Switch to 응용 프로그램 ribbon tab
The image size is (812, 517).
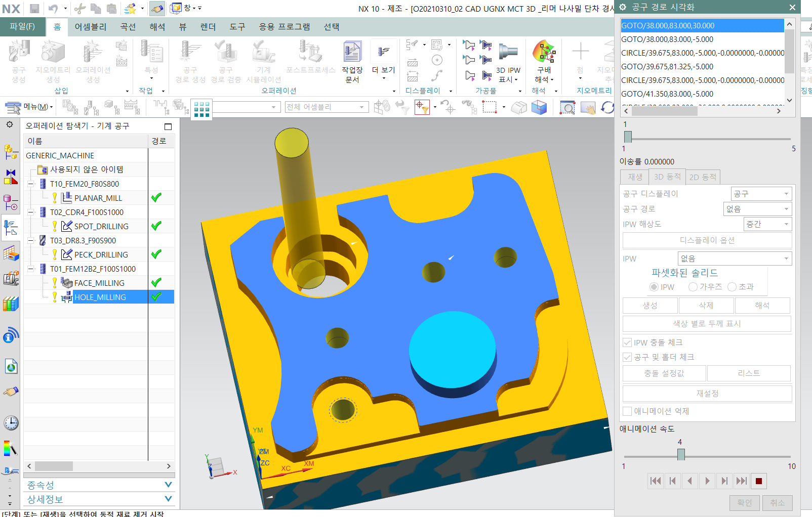285,27
